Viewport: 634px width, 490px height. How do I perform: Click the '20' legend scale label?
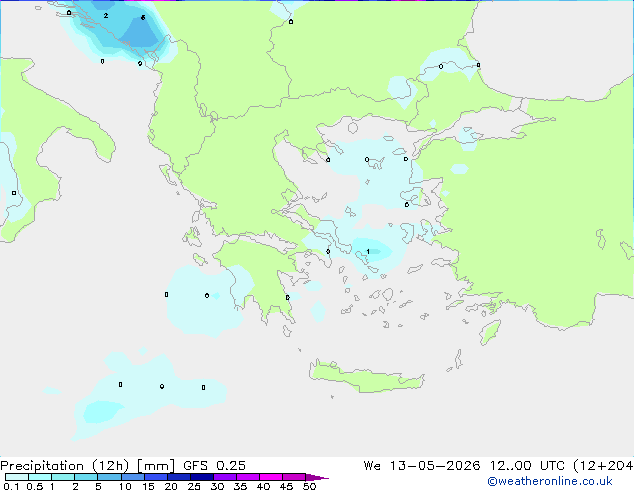point(171,486)
